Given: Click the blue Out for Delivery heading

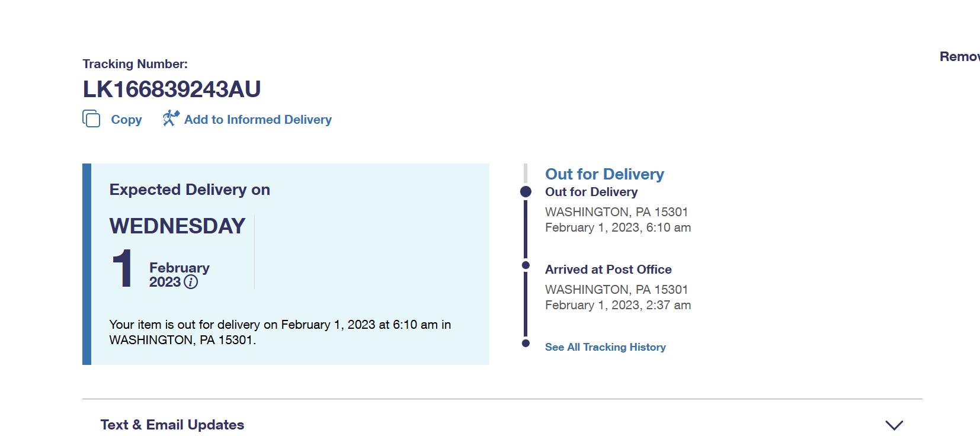Looking at the screenshot, I should (x=604, y=174).
